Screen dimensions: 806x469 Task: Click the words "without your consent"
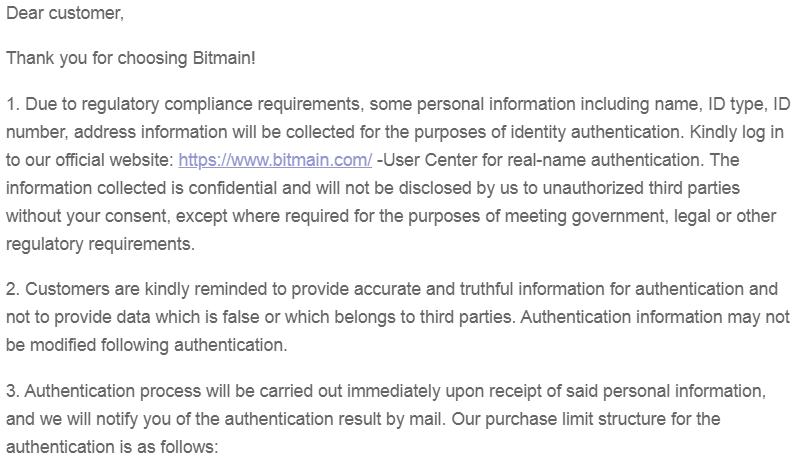pos(88,216)
